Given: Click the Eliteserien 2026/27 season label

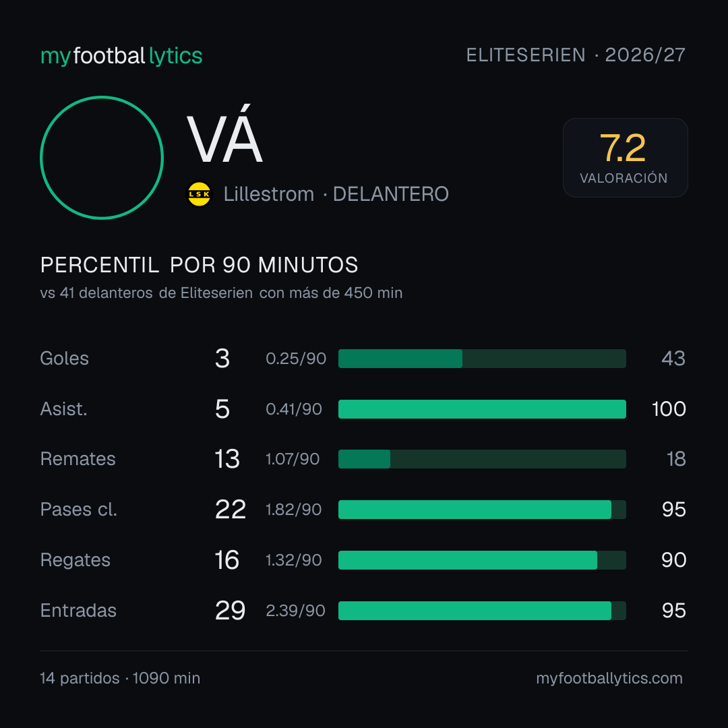Looking at the screenshot, I should coord(576,55).
